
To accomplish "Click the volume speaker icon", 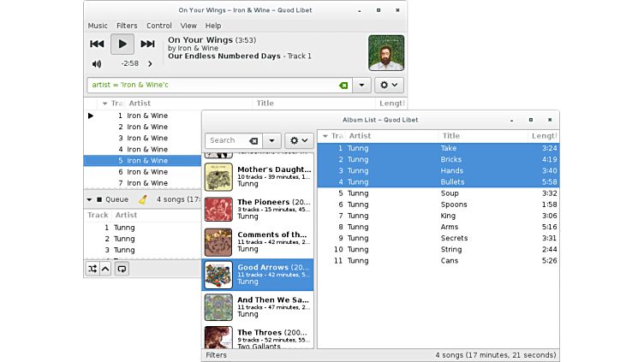I will pyautogui.click(x=97, y=63).
